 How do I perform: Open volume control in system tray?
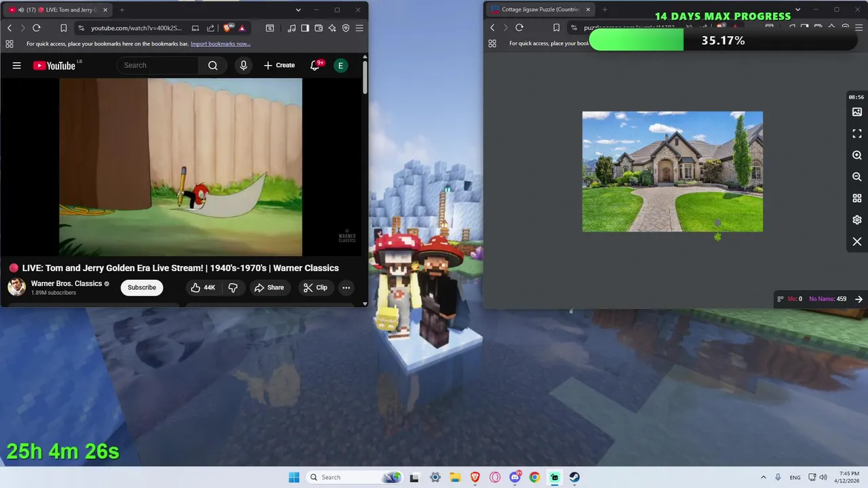tap(823, 477)
